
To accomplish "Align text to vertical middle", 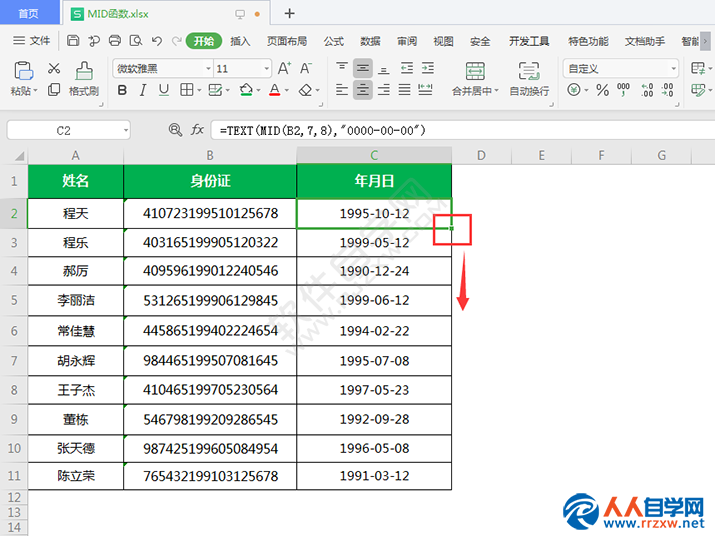I will [x=363, y=68].
